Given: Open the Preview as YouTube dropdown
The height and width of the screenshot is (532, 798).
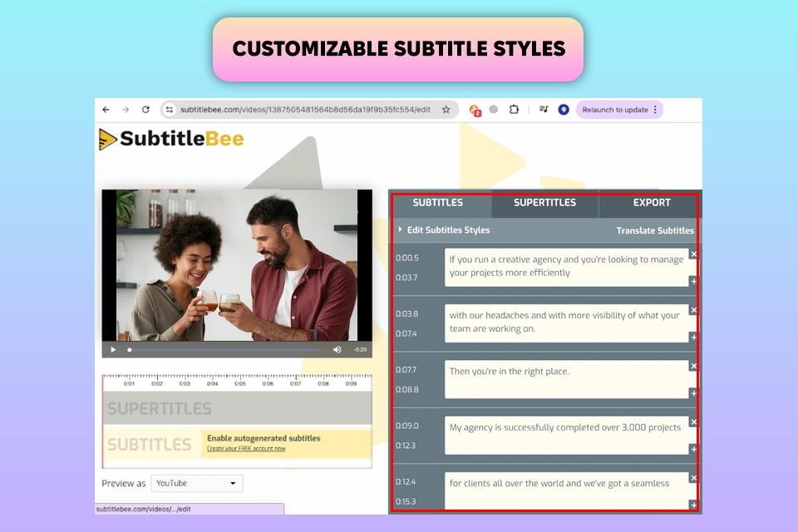Looking at the screenshot, I should 197,483.
